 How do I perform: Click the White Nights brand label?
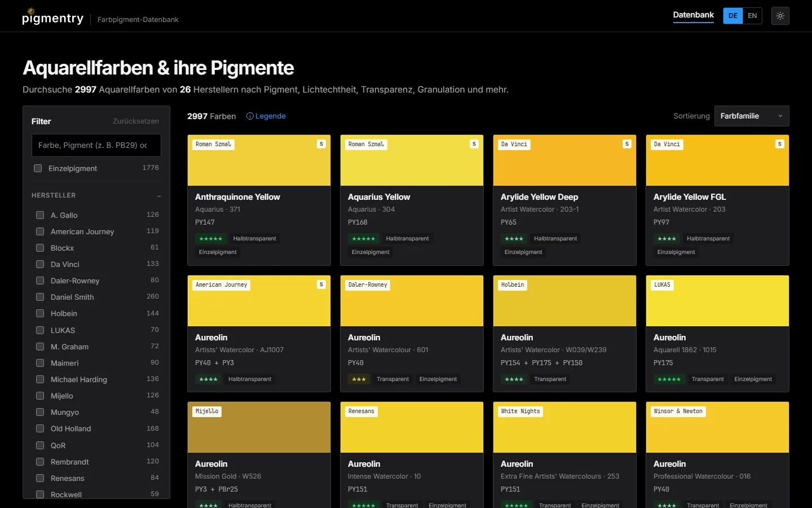[x=520, y=411]
